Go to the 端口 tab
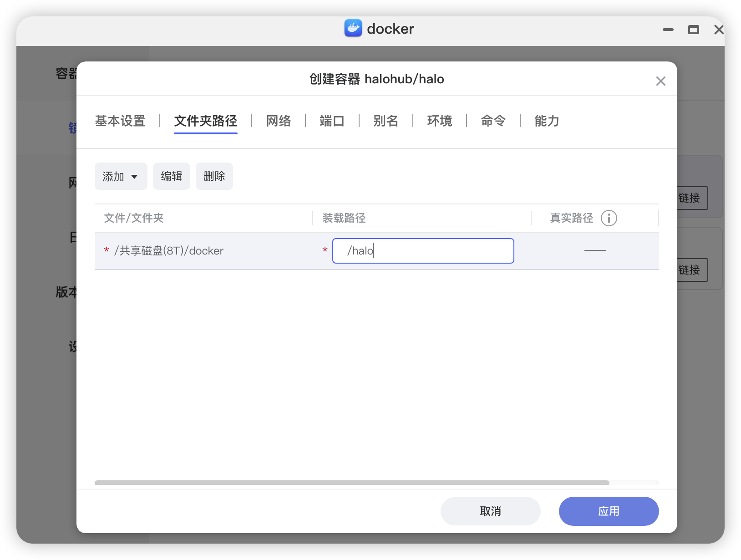The height and width of the screenshot is (560, 741). [x=332, y=121]
